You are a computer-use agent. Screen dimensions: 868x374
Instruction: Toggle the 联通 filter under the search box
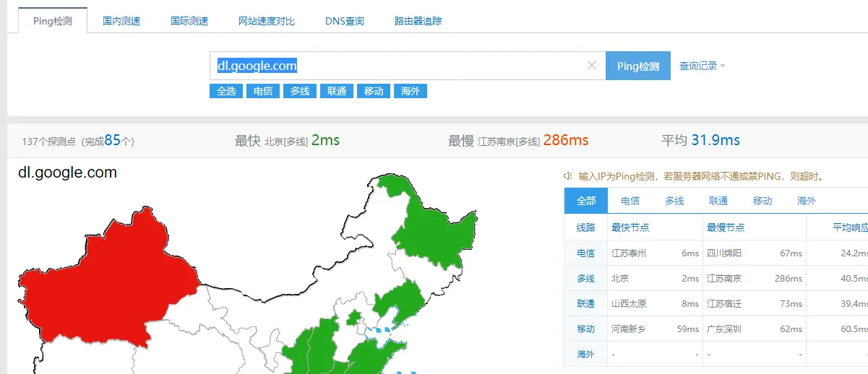pyautogui.click(x=337, y=91)
